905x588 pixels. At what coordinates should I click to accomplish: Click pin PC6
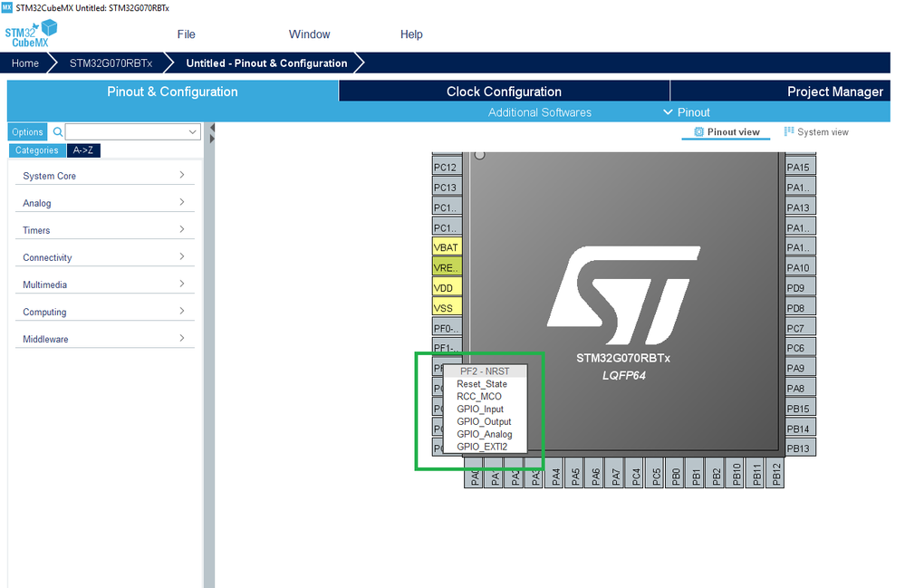801,348
